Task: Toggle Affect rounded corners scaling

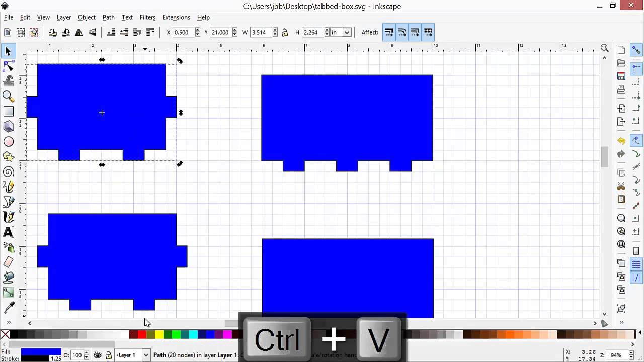Action: click(x=402, y=32)
